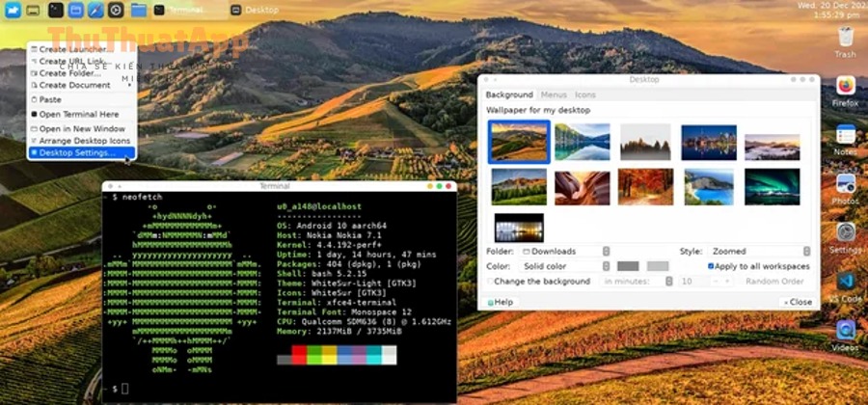Open the in minutes dropdown
The image size is (868, 405).
coord(637,281)
